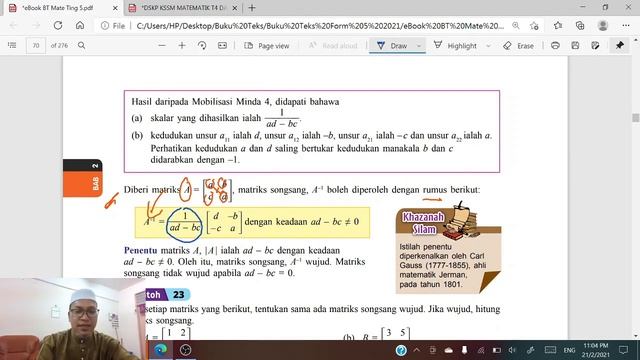The image size is (640, 360).
Task: Open a new browser tab
Action: point(252,8)
